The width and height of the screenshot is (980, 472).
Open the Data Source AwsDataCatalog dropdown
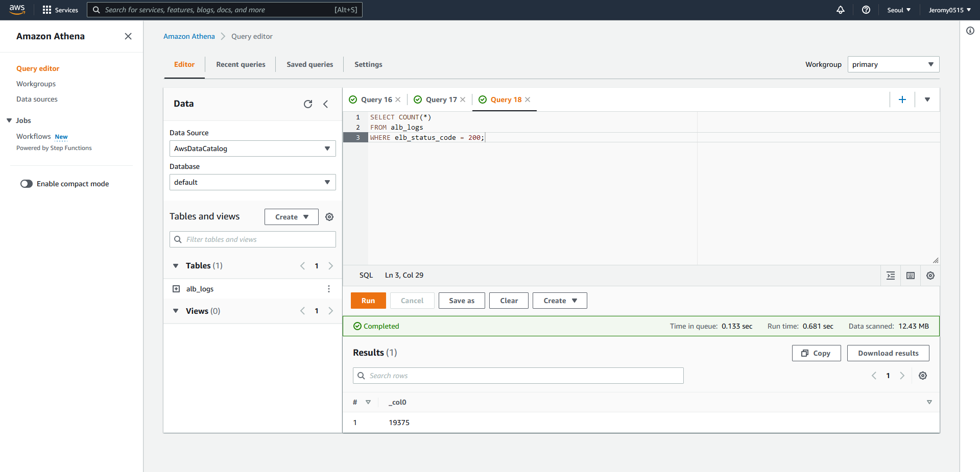click(253, 148)
